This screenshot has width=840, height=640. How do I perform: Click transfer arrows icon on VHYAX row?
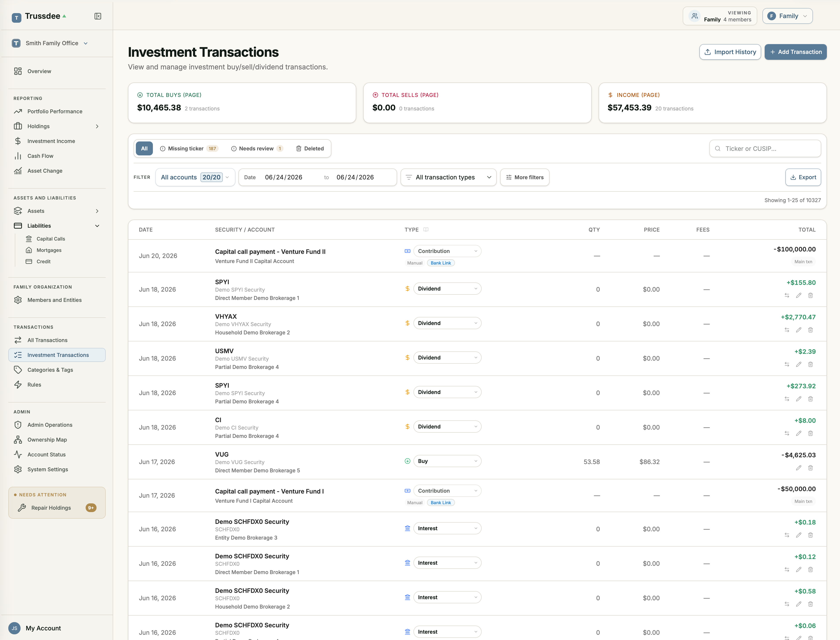click(x=787, y=330)
